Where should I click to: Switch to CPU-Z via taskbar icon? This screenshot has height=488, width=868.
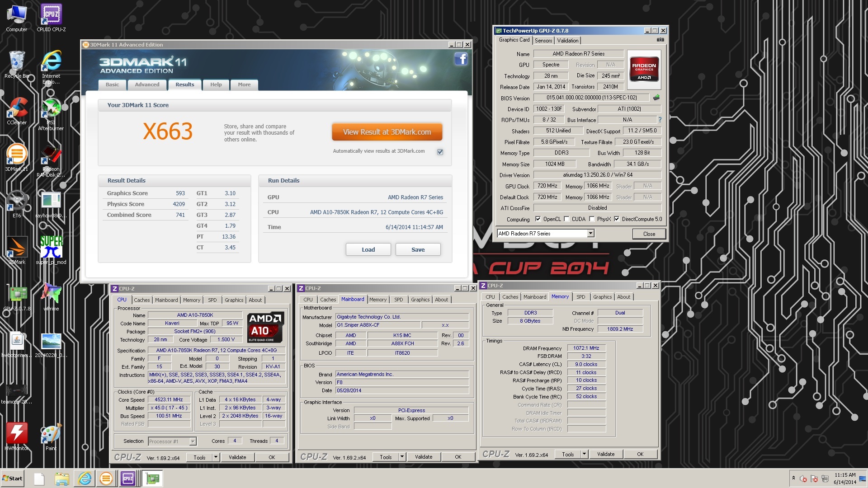tap(128, 478)
